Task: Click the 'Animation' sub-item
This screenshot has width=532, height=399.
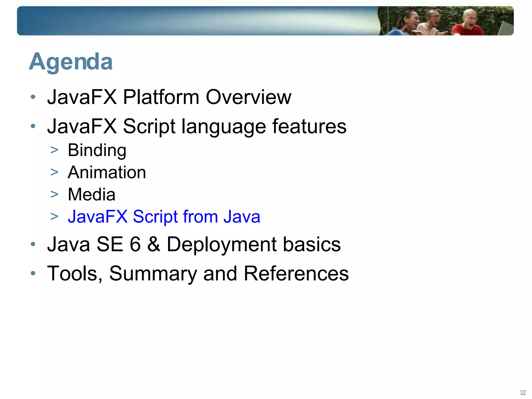Action: 107,172
